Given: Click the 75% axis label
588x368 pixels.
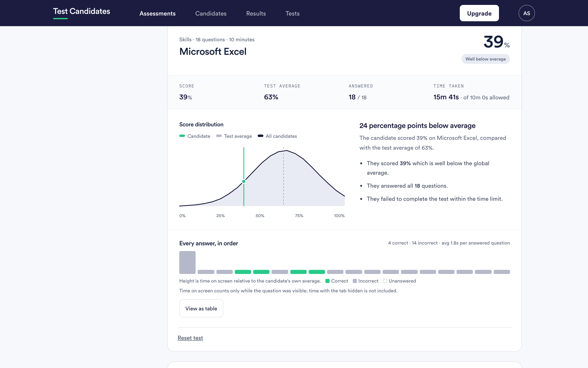Looking at the screenshot, I should point(299,216).
